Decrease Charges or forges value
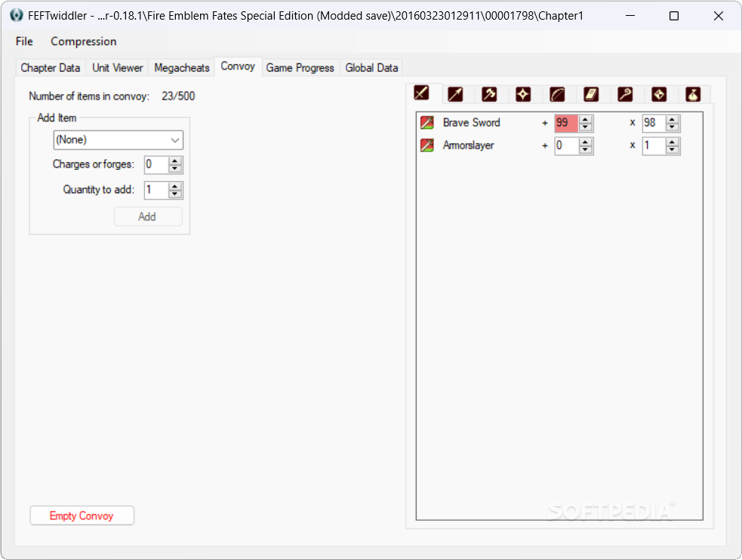 click(x=175, y=169)
